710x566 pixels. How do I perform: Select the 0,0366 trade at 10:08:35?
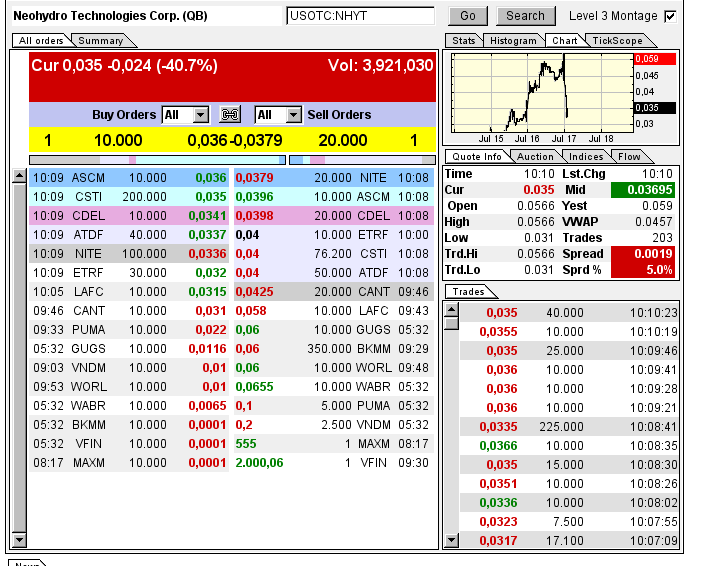pos(569,446)
